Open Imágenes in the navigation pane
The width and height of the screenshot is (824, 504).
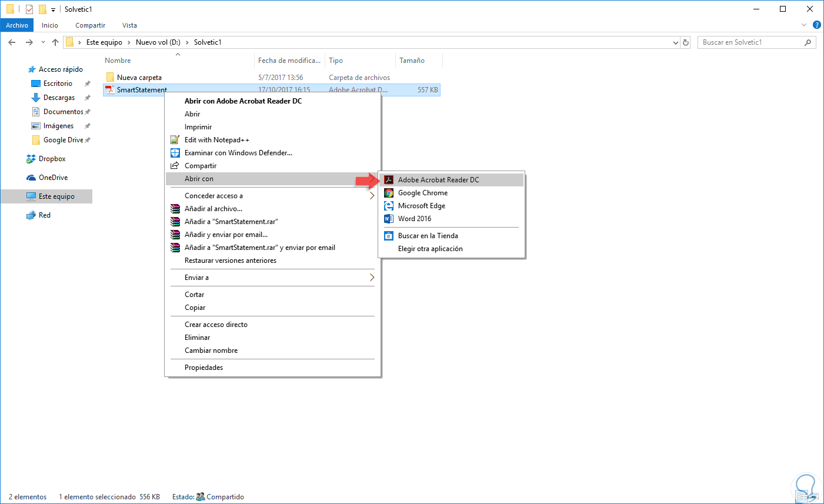pos(58,126)
